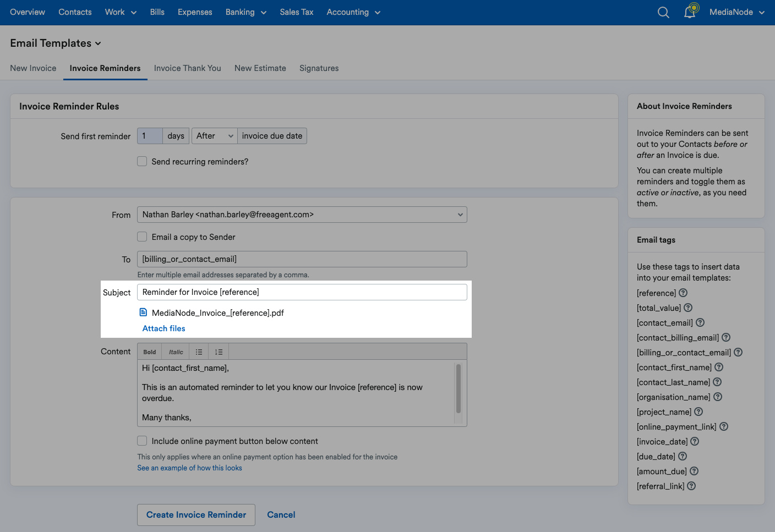
Task: Open help for the [due_date] tag
Action: (x=683, y=457)
